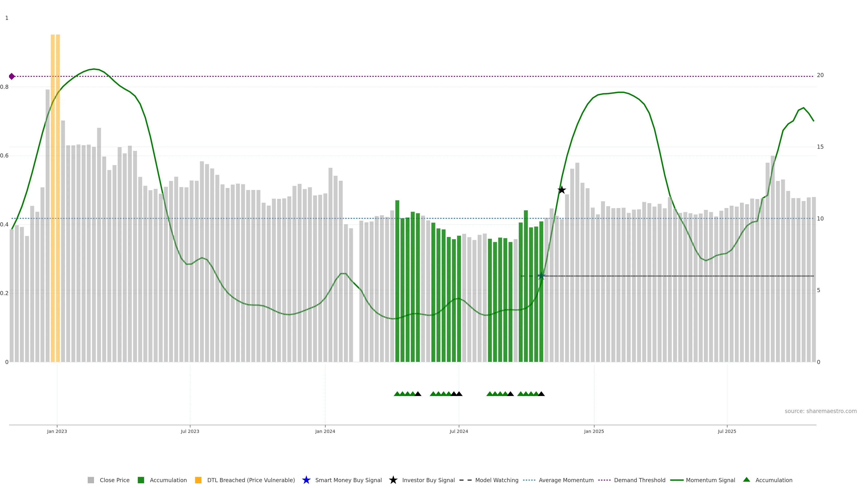The width and height of the screenshot is (868, 488).
Task: Click the gray Close Price legend square
Action: point(91,480)
